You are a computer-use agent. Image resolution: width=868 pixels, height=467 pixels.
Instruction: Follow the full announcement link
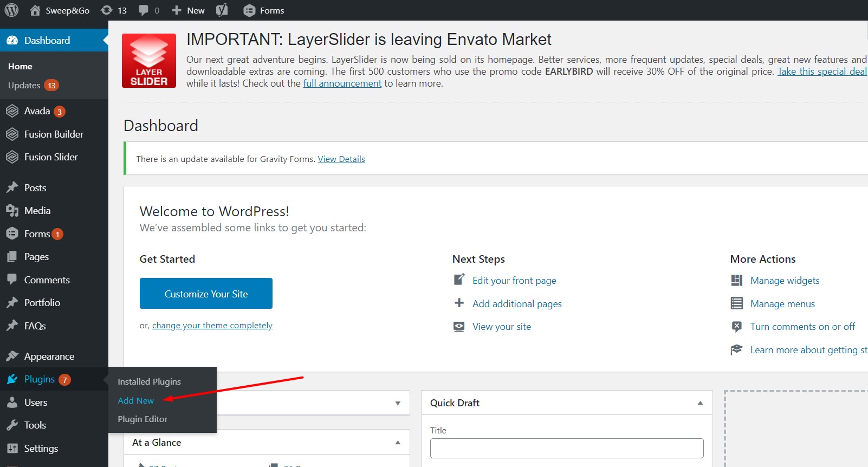[x=342, y=83]
